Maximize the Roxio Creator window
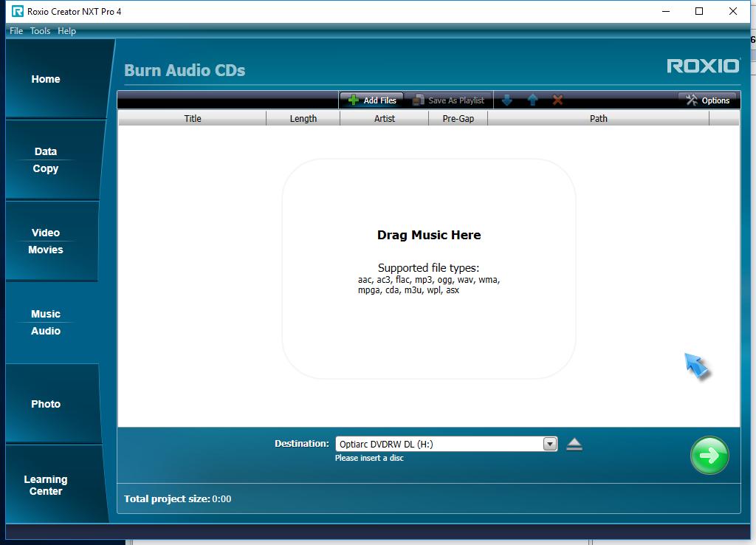 pyautogui.click(x=699, y=11)
